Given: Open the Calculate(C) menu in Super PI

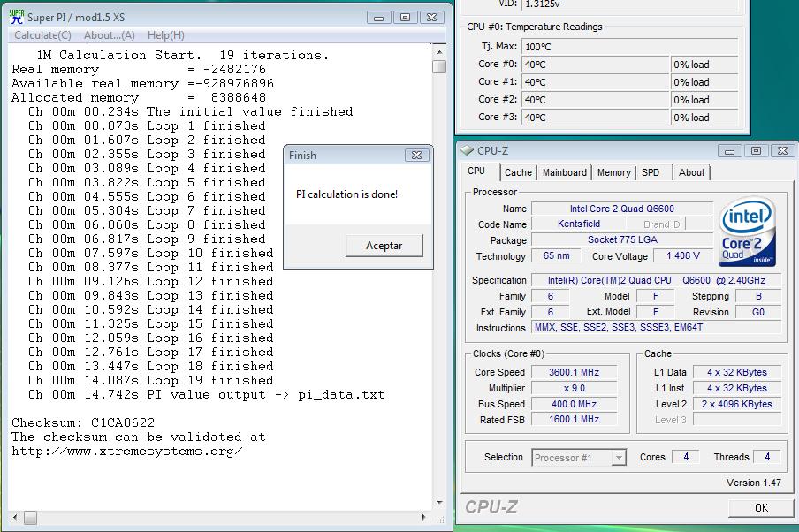Looking at the screenshot, I should tap(42, 35).
